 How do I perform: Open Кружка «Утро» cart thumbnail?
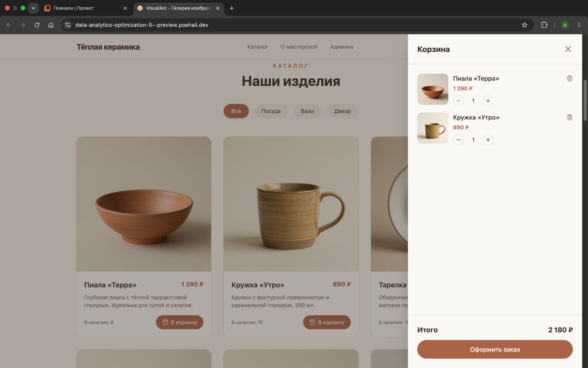pos(433,128)
